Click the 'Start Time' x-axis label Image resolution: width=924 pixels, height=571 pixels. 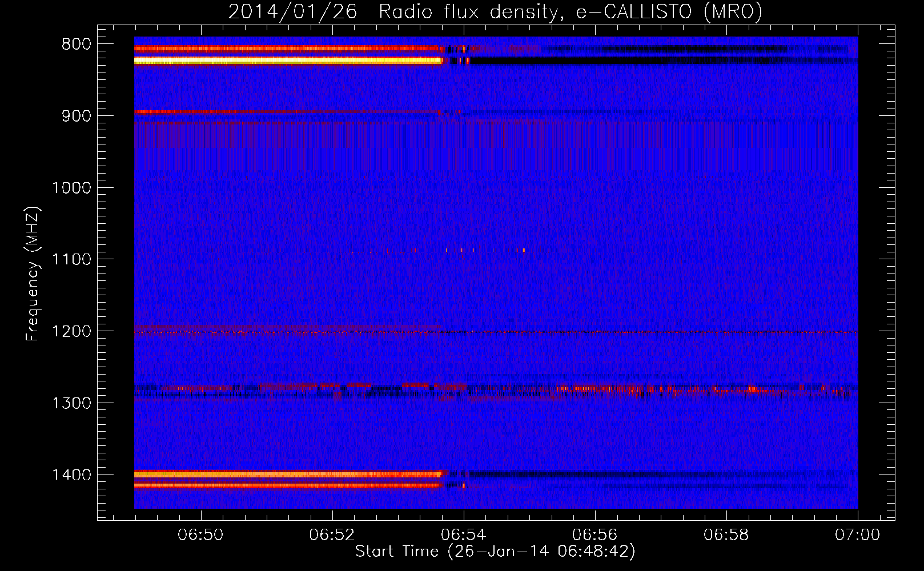pyautogui.click(x=495, y=552)
